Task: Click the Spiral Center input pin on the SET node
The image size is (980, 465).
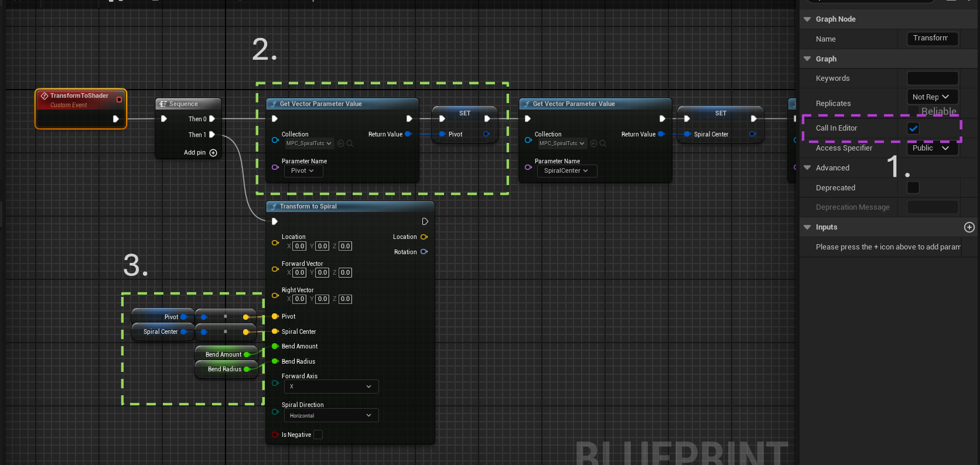Action: pyautogui.click(x=687, y=134)
